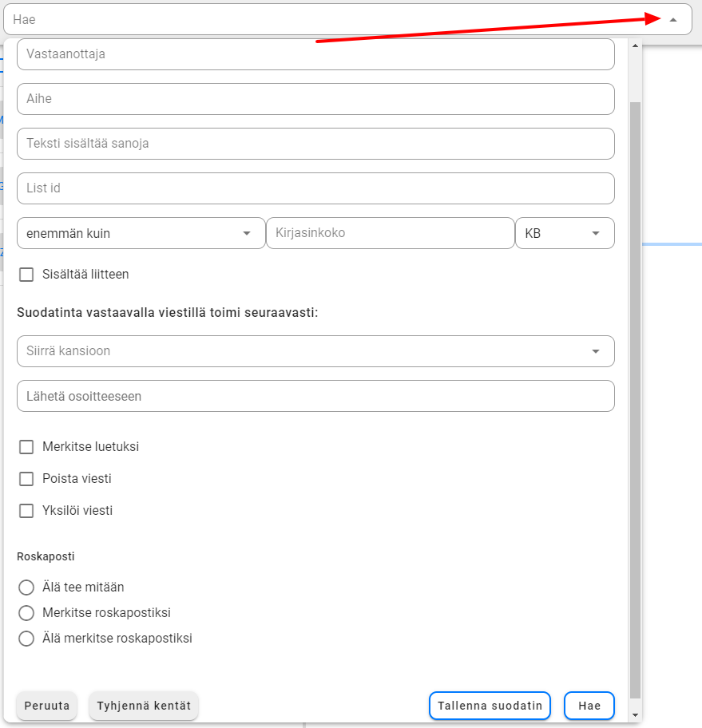Image resolution: width=702 pixels, height=728 pixels.
Task: Click the scrollbar down arrow
Action: (635, 714)
